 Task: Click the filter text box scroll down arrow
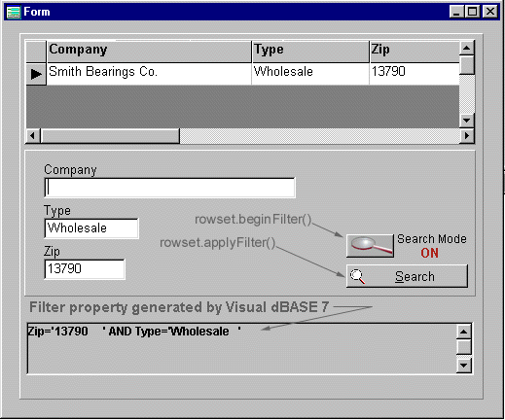464,366
